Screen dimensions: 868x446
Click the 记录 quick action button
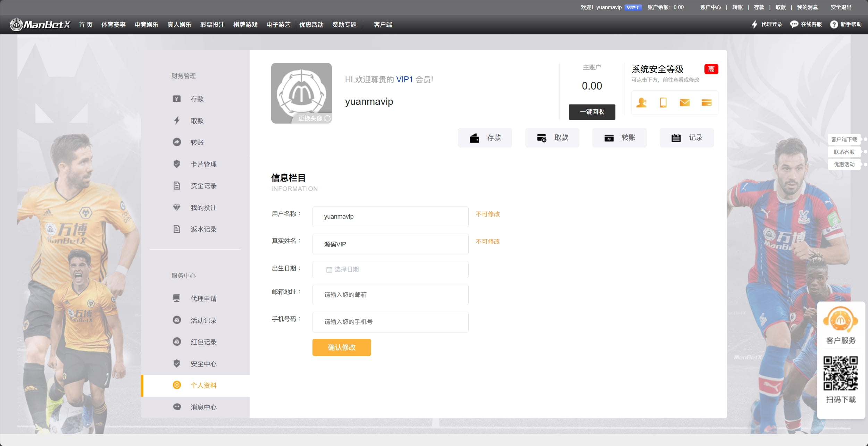click(686, 138)
